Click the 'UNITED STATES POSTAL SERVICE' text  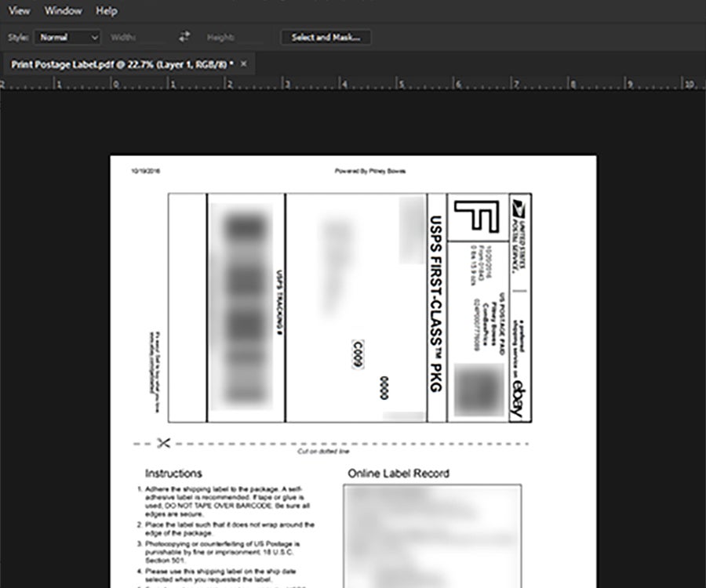point(519,246)
